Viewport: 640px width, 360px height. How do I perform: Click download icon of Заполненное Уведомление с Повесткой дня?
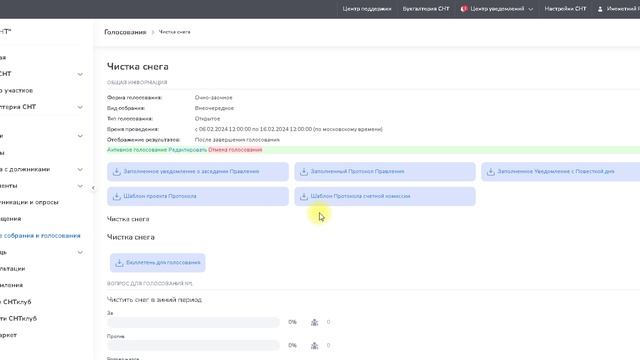coord(491,172)
